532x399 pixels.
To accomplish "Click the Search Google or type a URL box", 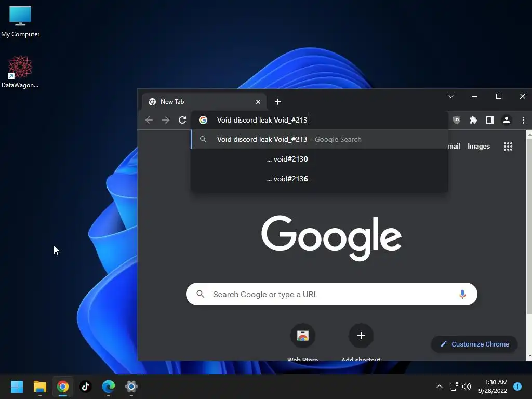I will (331, 294).
